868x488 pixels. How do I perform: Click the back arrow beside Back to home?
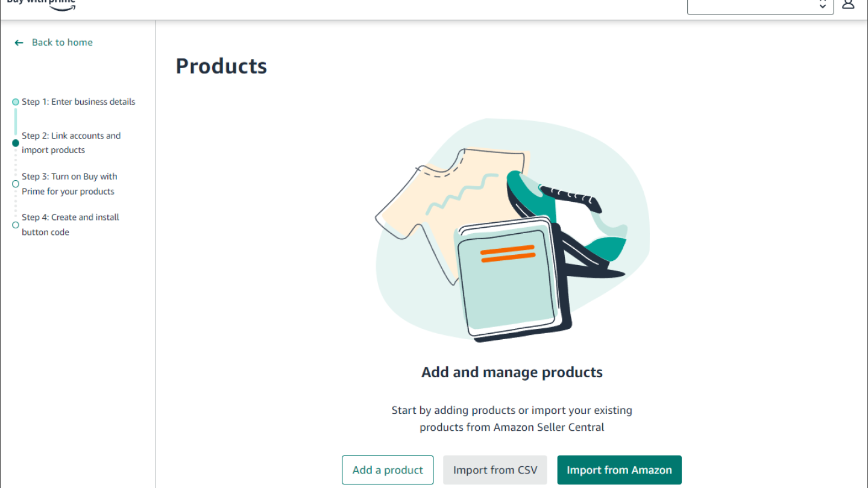point(18,42)
